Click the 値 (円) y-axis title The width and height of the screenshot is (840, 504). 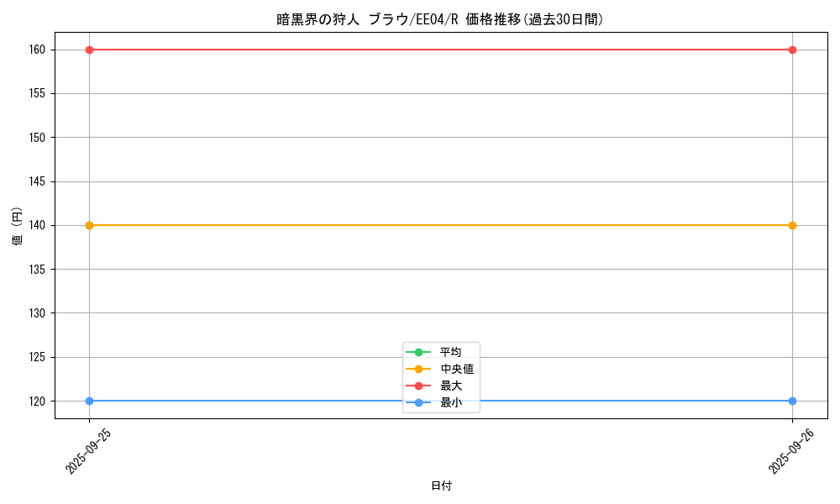(x=18, y=226)
